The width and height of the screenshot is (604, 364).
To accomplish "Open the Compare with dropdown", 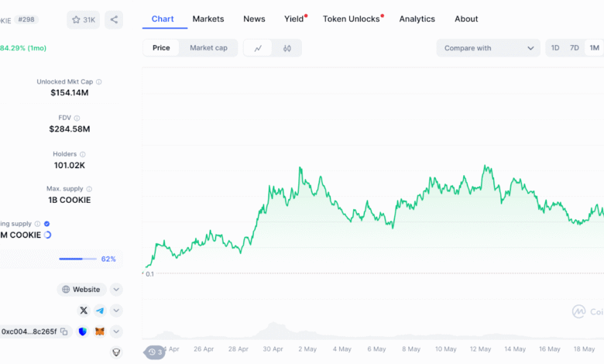I will (488, 48).
